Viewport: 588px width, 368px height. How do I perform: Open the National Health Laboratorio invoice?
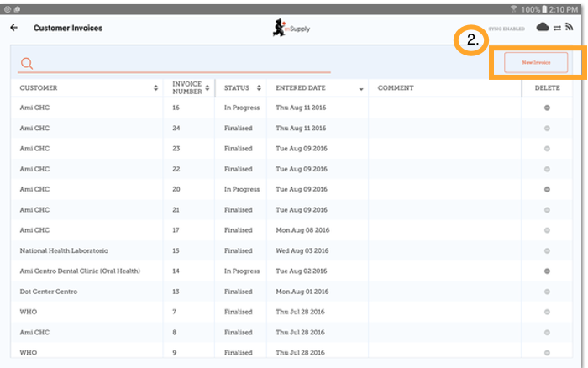click(x=64, y=250)
